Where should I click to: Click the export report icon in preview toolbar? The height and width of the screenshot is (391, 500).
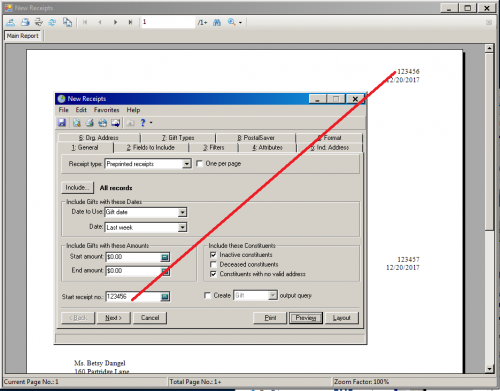(11, 22)
